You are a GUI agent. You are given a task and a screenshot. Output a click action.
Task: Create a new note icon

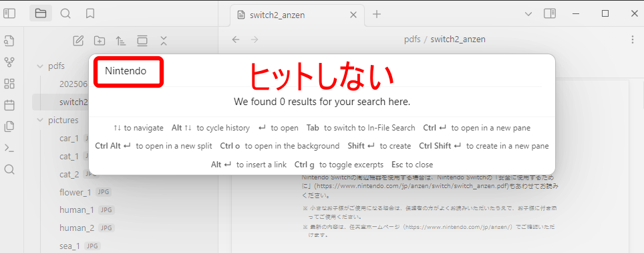coord(78,40)
